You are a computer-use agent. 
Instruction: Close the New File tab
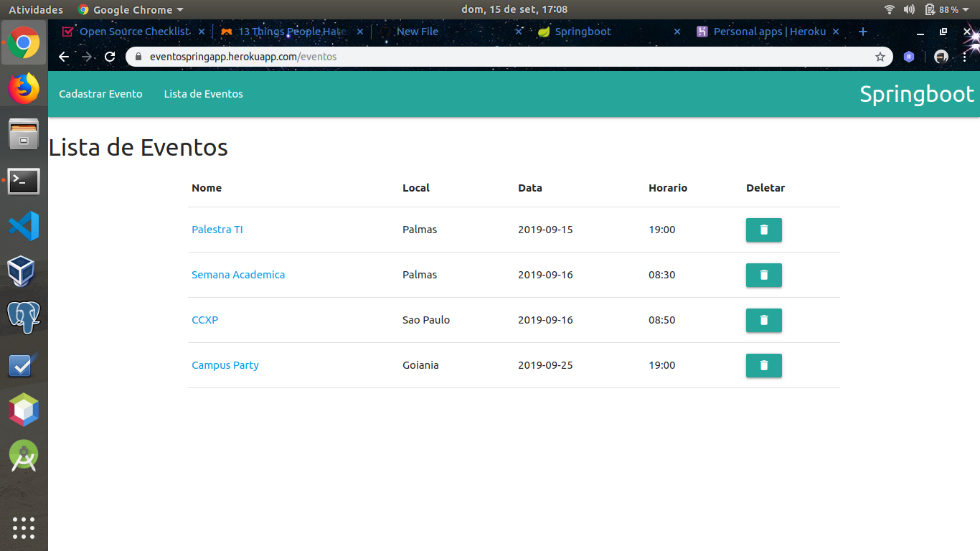pyautogui.click(x=519, y=32)
